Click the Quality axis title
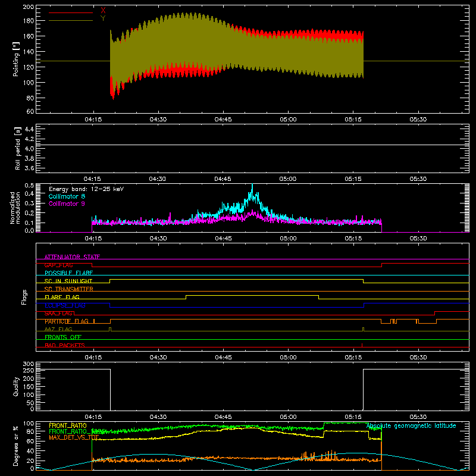The width and height of the screenshot is (476, 476). click(16, 386)
